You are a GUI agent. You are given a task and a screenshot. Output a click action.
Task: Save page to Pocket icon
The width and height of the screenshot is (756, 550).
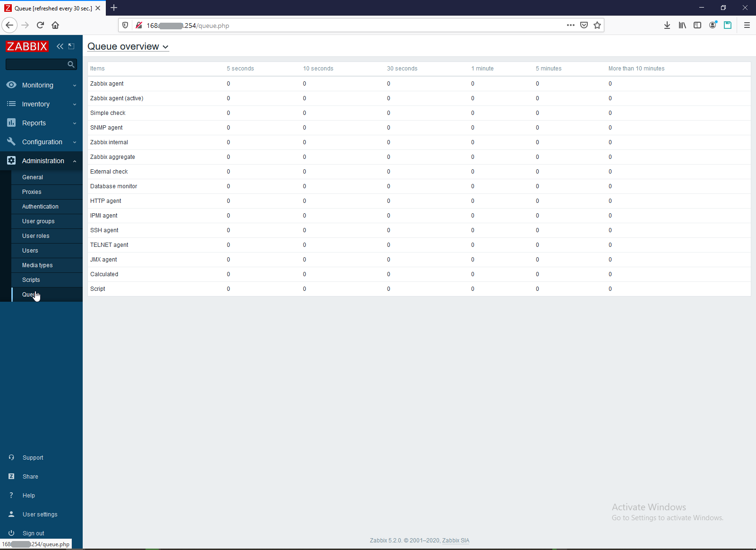(584, 25)
